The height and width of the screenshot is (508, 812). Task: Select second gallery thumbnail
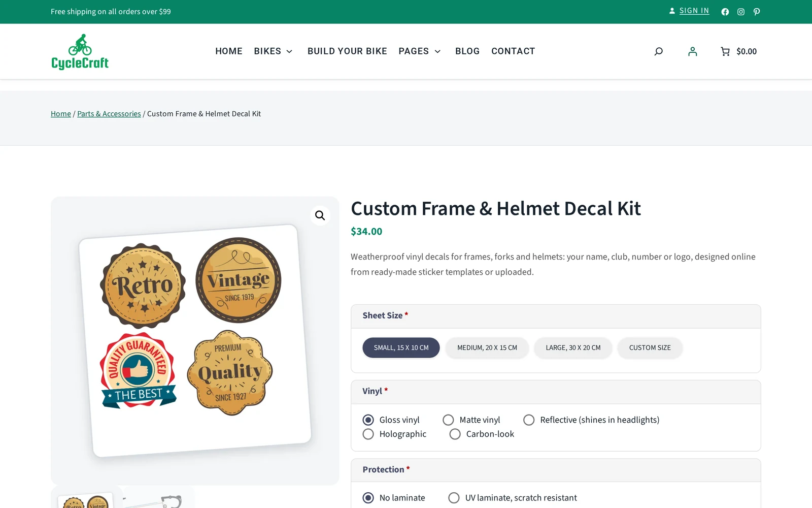click(159, 497)
